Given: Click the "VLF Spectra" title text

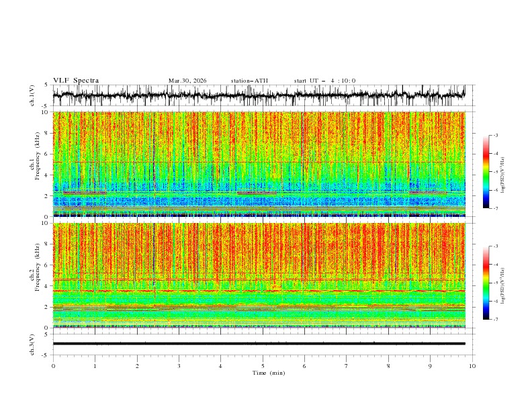Looking at the screenshot, I should (76, 81).
